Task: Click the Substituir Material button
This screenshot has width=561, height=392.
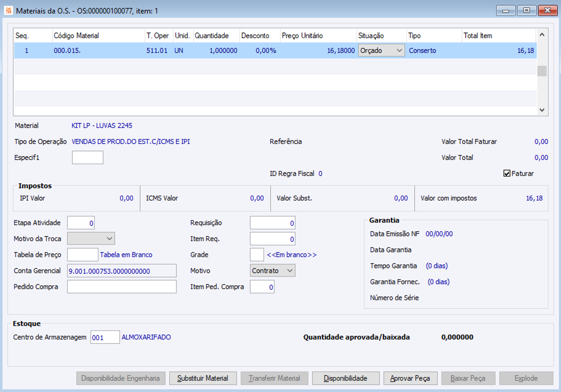Action: tap(202, 378)
